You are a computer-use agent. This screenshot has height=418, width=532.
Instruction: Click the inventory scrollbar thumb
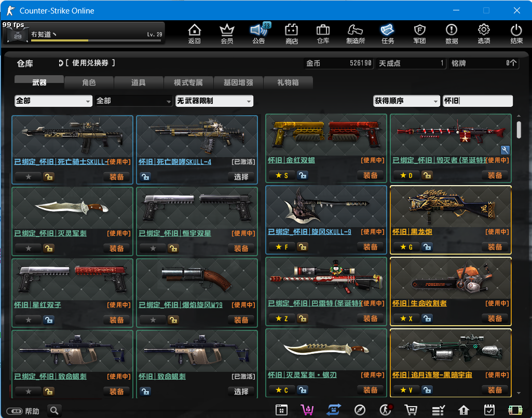coord(519,130)
